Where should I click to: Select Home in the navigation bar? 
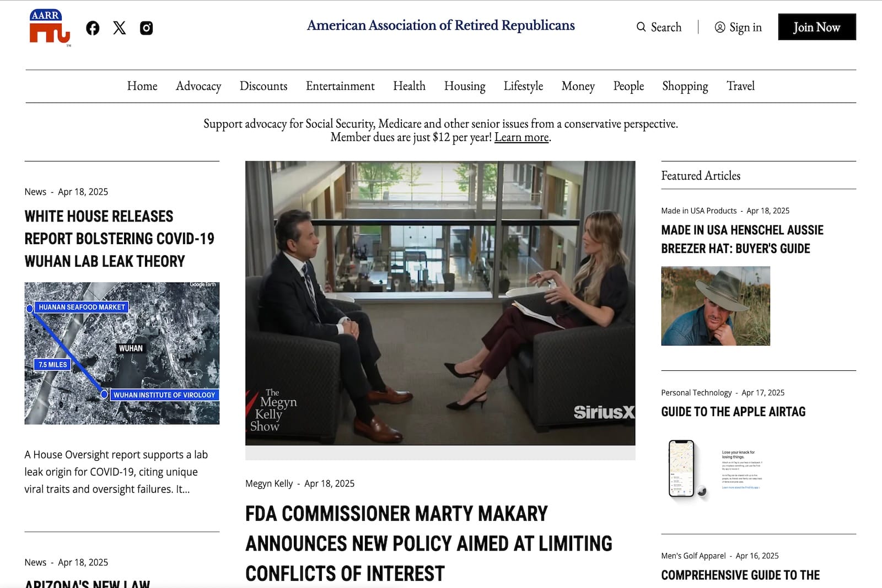pos(142,86)
